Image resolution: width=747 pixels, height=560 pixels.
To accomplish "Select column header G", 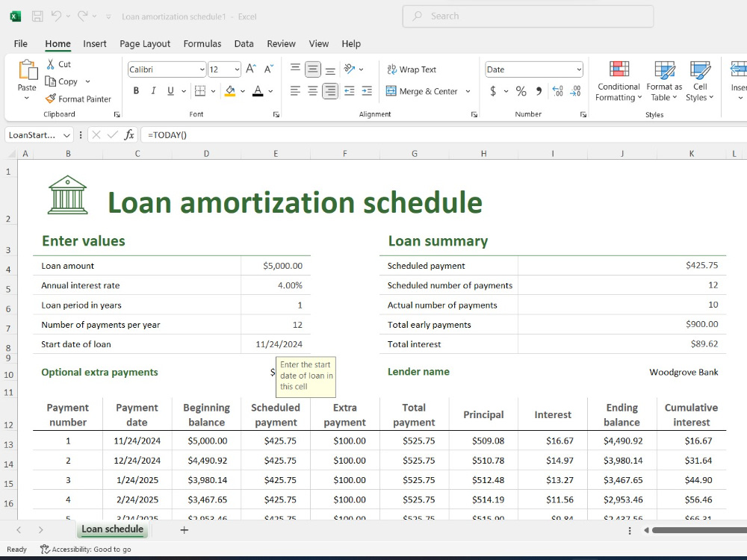I will tap(415, 154).
